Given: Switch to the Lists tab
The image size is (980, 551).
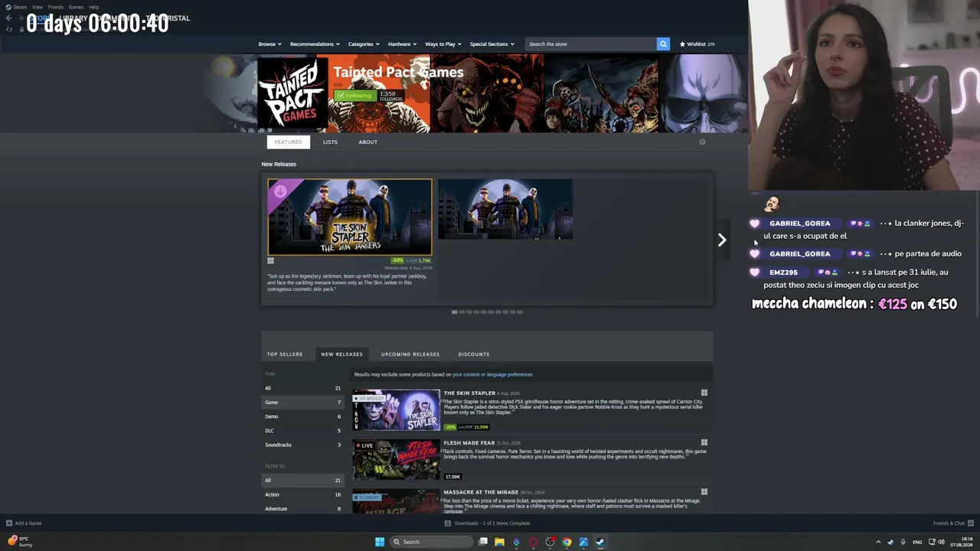Looking at the screenshot, I should point(330,142).
